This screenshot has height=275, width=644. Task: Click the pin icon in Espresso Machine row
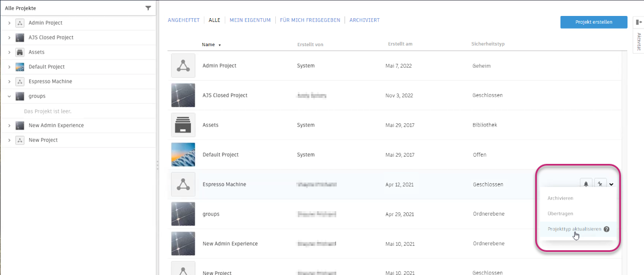tap(600, 184)
